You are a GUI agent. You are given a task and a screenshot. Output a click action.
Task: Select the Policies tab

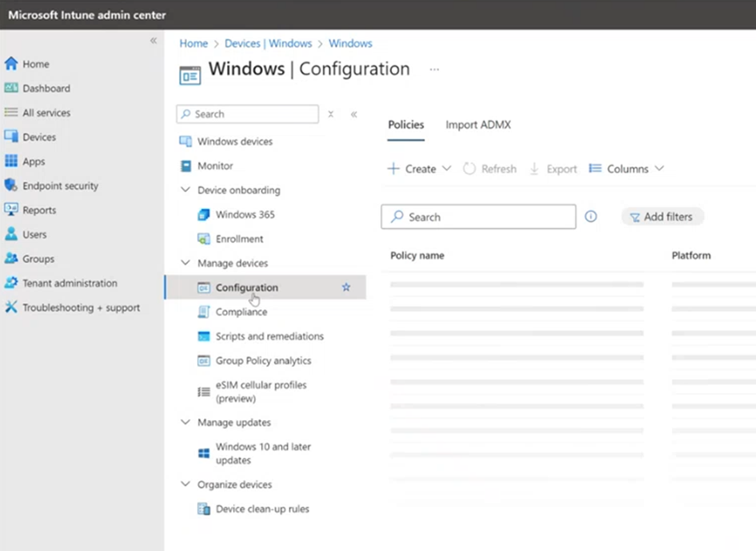click(x=405, y=125)
